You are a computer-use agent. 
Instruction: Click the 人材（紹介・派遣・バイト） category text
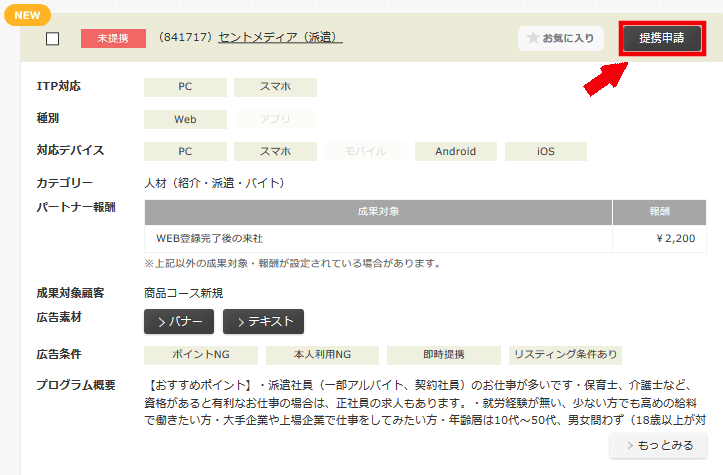point(215,184)
